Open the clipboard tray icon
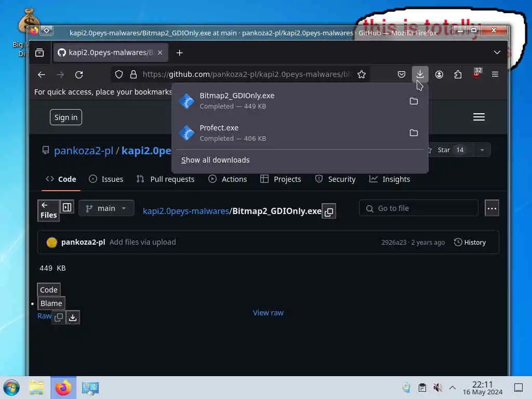This screenshot has width=532, height=399. click(x=422, y=388)
